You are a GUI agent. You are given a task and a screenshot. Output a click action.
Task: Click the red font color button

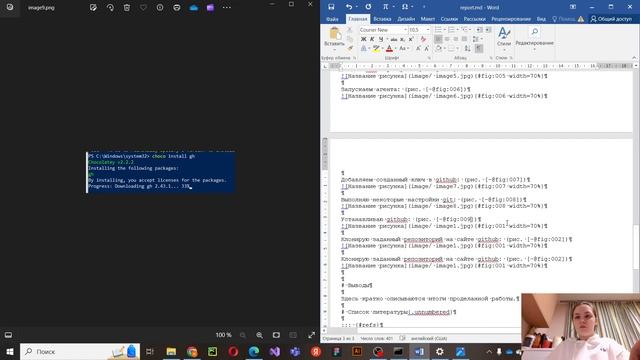[x=389, y=49]
